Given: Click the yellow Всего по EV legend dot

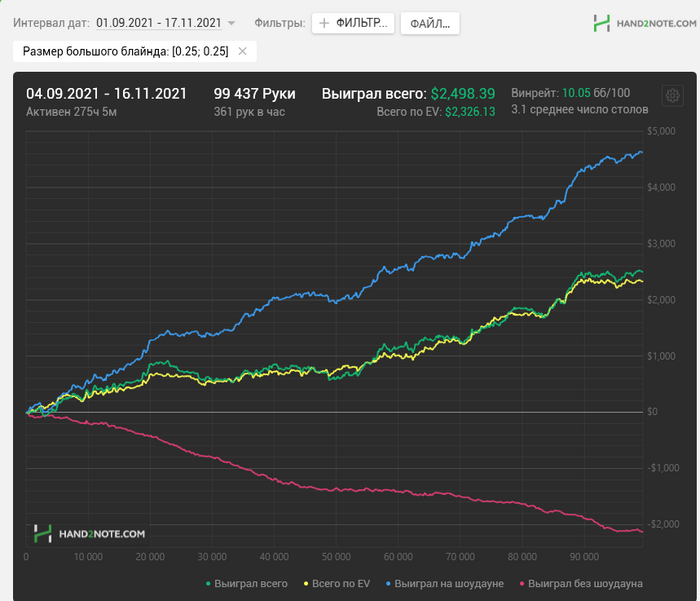Looking at the screenshot, I should point(306,584).
